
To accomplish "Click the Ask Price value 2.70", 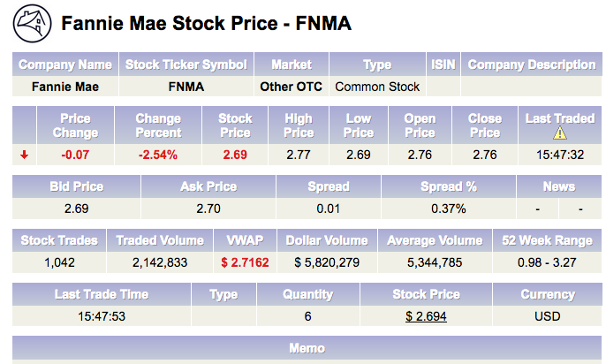I will (x=208, y=209).
